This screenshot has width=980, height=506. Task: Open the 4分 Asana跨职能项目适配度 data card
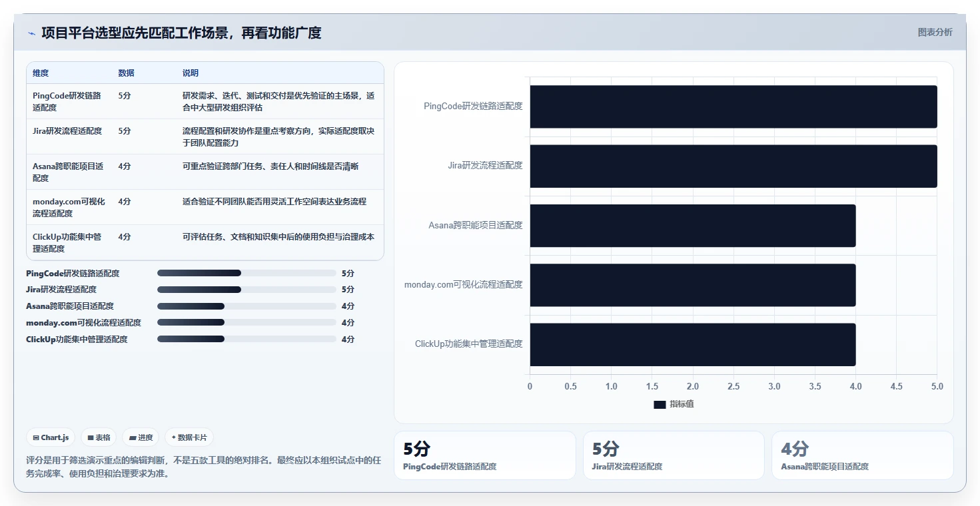pos(863,455)
